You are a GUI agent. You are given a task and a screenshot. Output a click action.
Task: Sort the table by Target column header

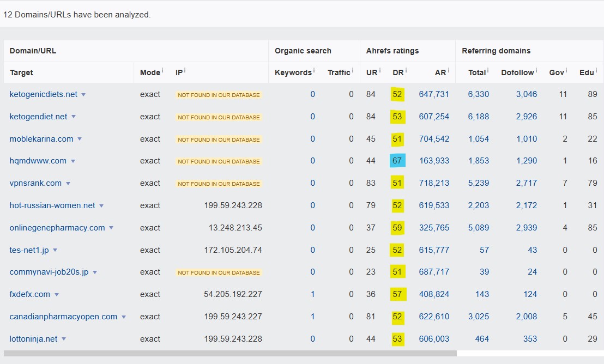tap(22, 73)
